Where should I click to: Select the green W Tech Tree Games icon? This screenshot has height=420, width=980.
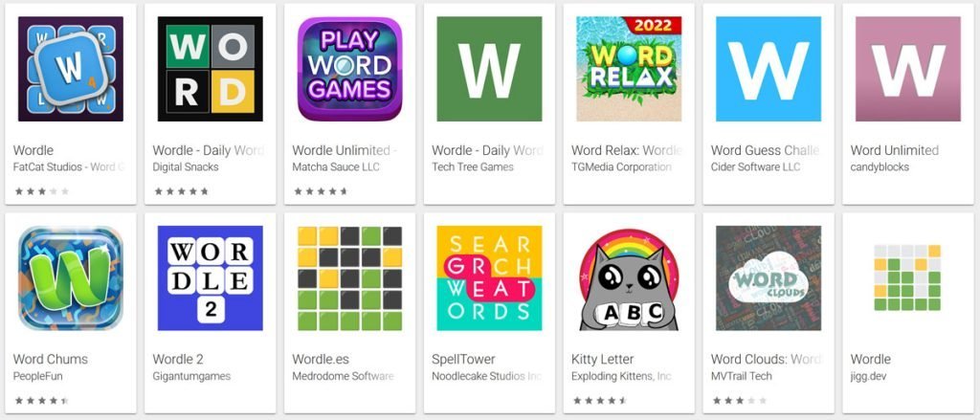tap(489, 69)
